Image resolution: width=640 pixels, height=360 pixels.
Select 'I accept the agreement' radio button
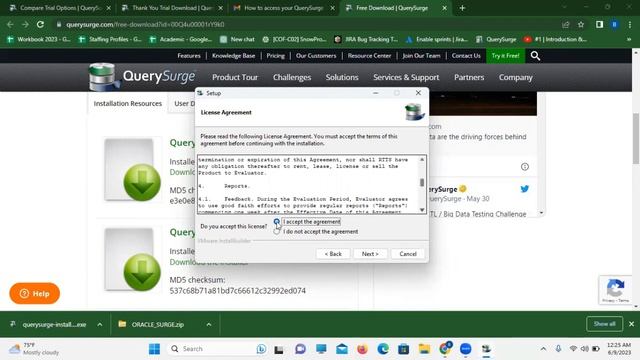(277, 222)
